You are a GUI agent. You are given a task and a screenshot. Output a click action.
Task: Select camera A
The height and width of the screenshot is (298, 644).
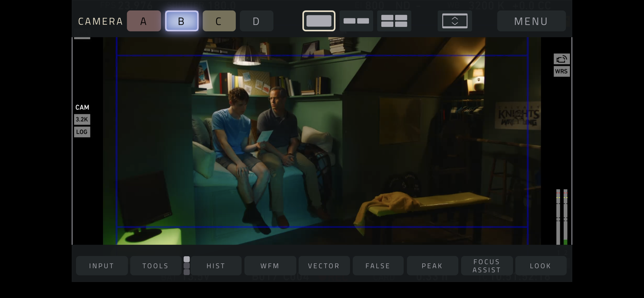[144, 21]
